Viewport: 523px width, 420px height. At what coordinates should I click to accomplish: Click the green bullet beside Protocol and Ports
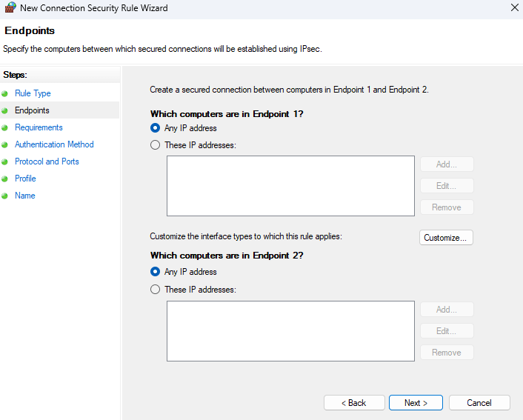point(4,162)
